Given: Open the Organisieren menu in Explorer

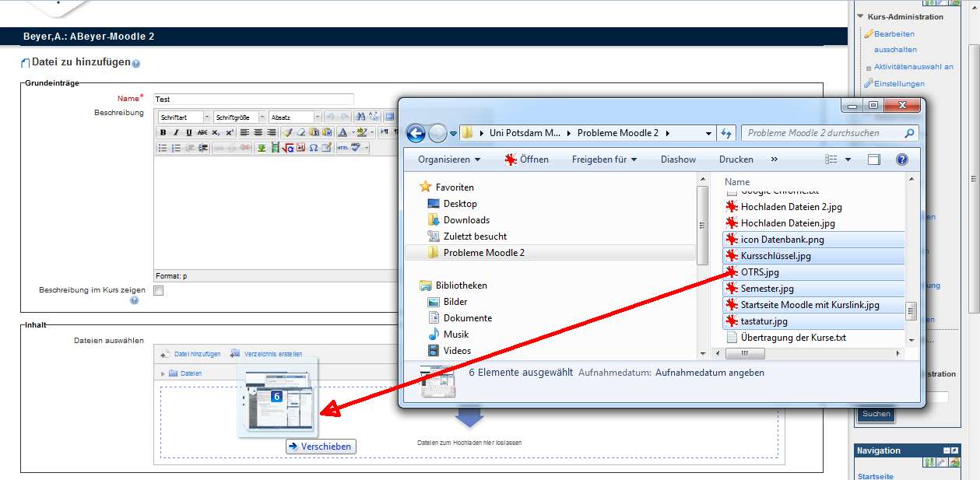Looking at the screenshot, I should click(448, 159).
